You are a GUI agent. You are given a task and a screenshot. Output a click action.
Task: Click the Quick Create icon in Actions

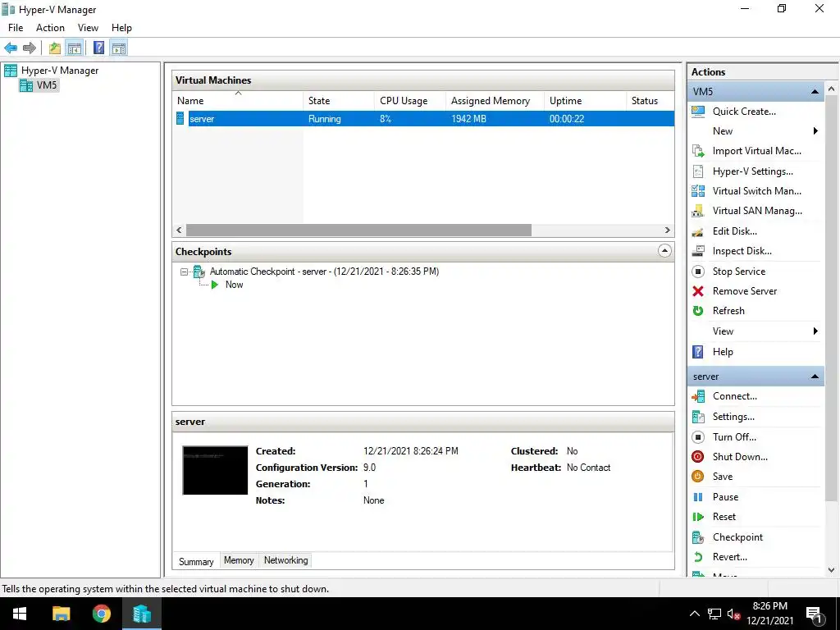698,112
